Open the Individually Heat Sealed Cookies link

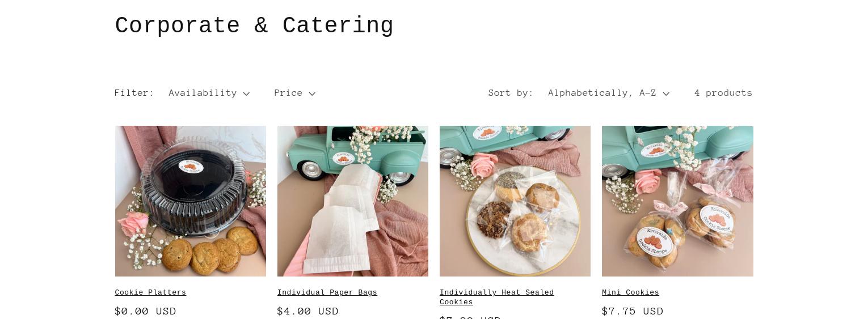(x=497, y=297)
